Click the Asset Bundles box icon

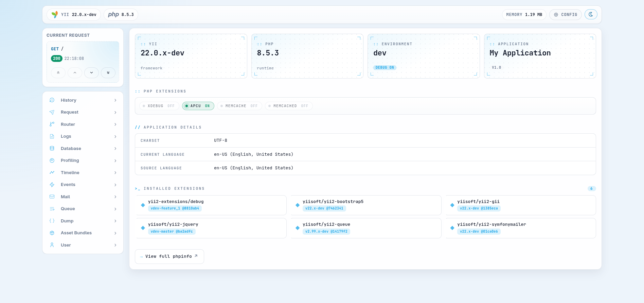click(x=52, y=233)
